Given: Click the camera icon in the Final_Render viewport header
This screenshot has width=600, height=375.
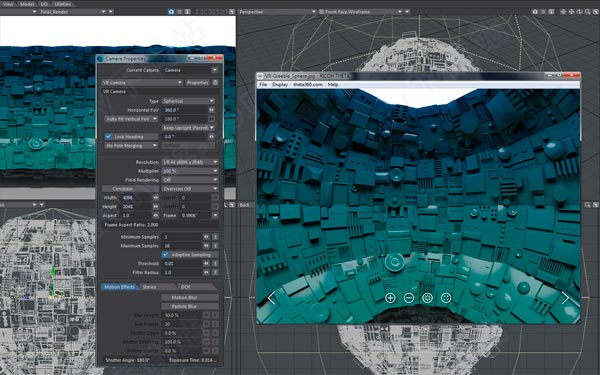Looking at the screenshot, I should click(171, 12).
